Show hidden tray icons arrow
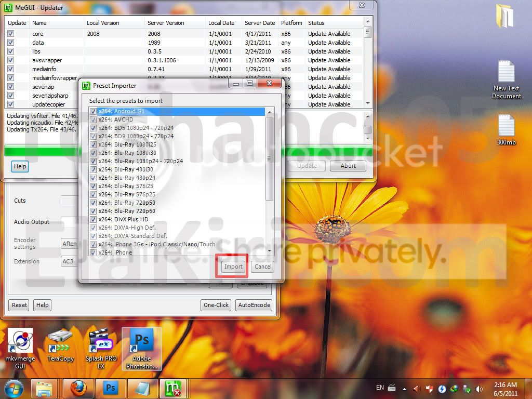 [x=404, y=389]
